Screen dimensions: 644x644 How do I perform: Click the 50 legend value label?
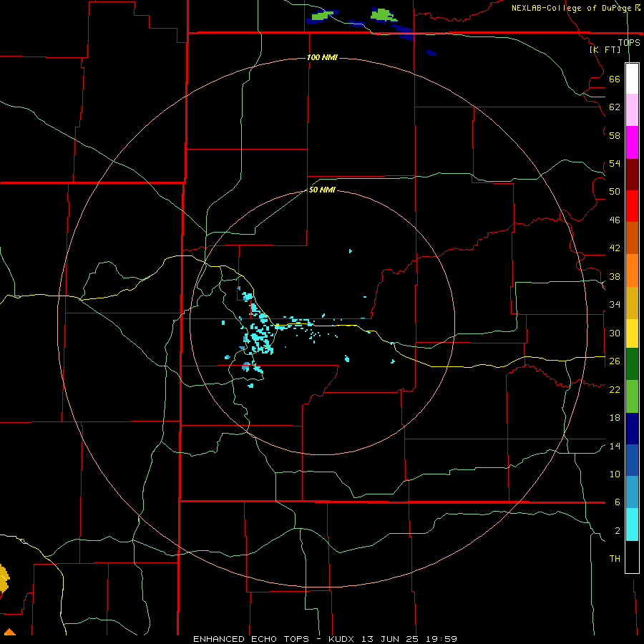[615, 192]
